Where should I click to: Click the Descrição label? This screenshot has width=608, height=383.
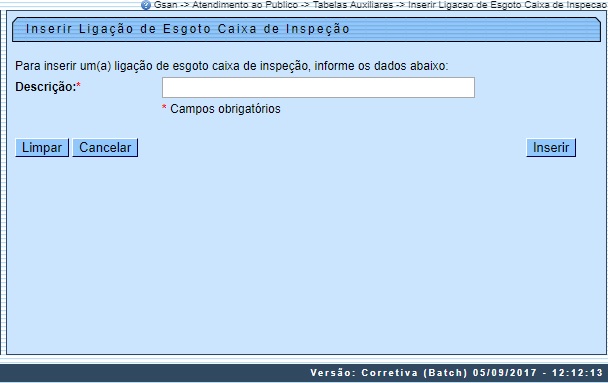[x=48, y=87]
